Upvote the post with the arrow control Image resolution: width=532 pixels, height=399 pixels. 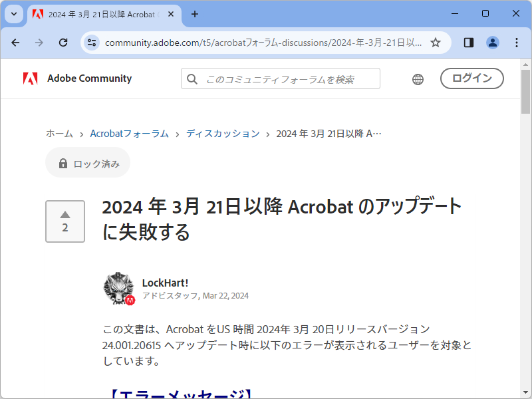coord(65,214)
